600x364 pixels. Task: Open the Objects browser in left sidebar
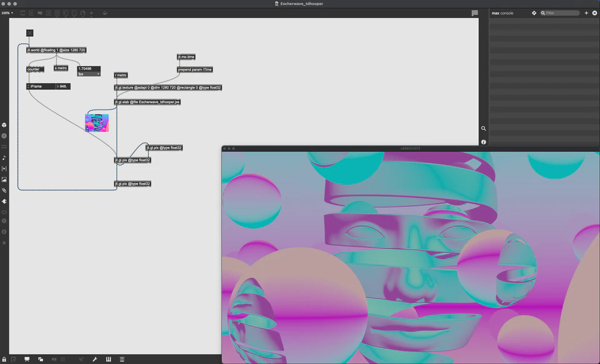4,125
